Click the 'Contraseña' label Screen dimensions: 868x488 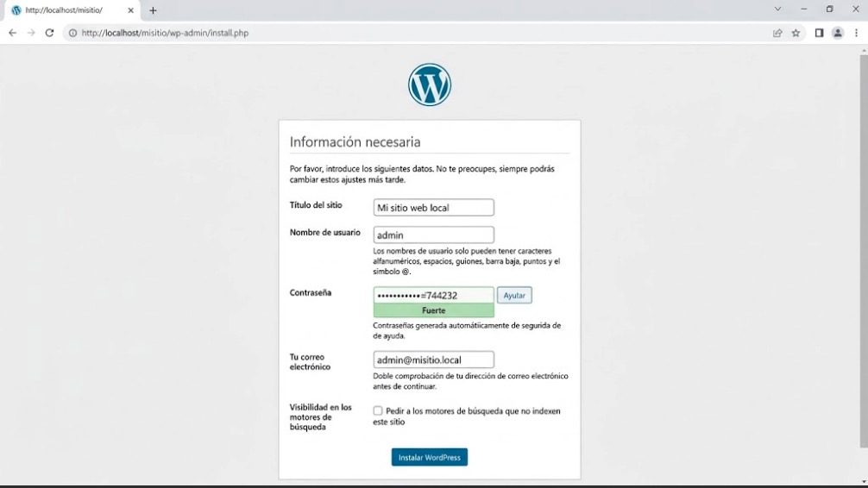tap(311, 292)
